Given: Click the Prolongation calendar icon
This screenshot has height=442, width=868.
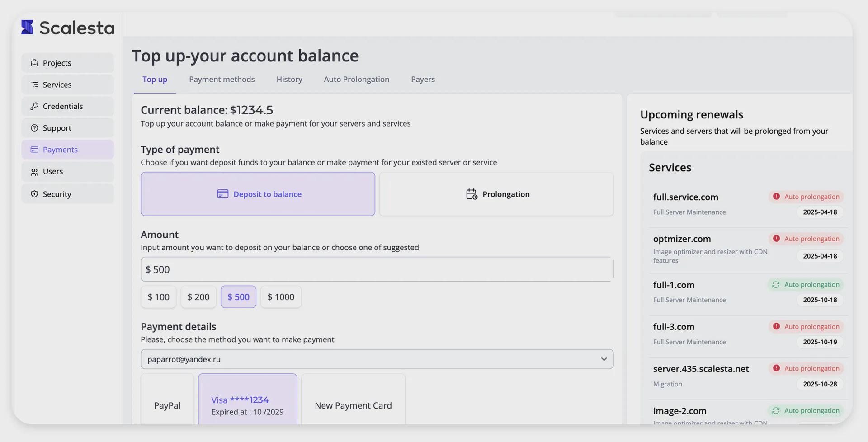Looking at the screenshot, I should (x=472, y=194).
